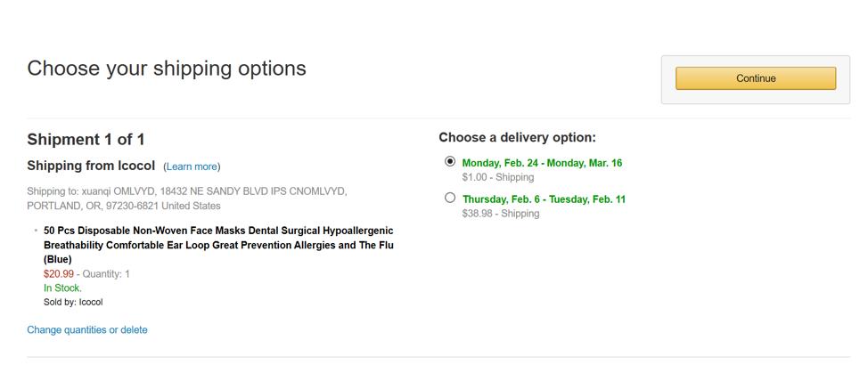This screenshot has height=365, width=868.
Task: Click the $20.99 item price
Action: click(58, 274)
